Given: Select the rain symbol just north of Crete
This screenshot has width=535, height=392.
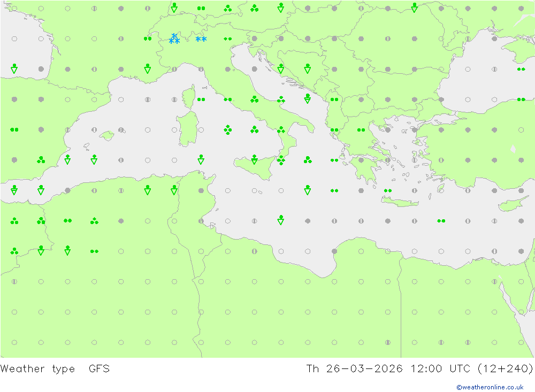Looking at the screenshot, I should [387, 190].
